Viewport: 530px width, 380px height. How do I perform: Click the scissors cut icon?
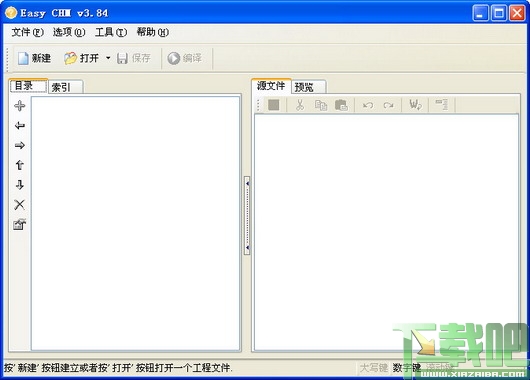(300, 105)
